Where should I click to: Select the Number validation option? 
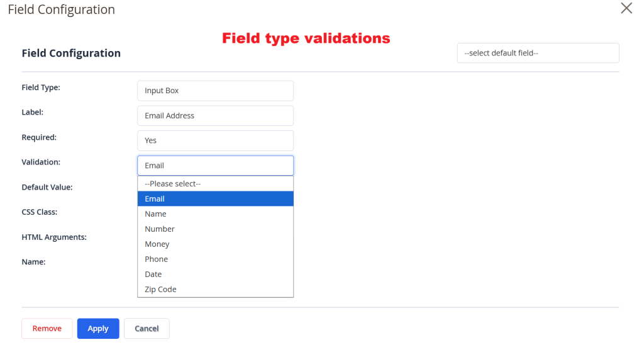click(x=215, y=229)
